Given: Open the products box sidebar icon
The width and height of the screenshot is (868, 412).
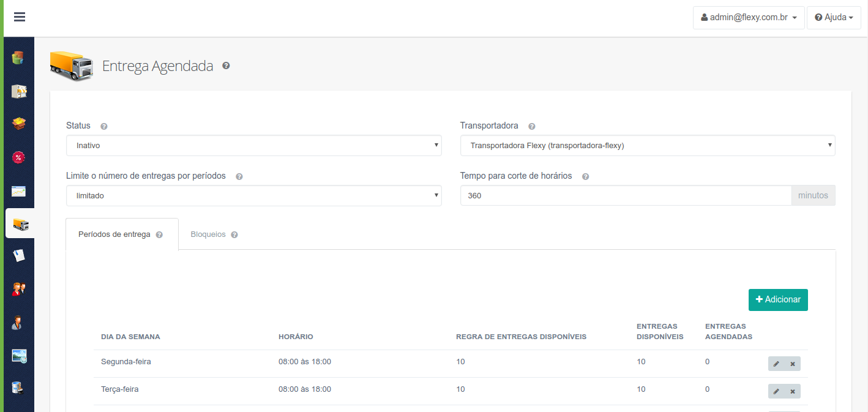Looking at the screenshot, I should coord(19,124).
